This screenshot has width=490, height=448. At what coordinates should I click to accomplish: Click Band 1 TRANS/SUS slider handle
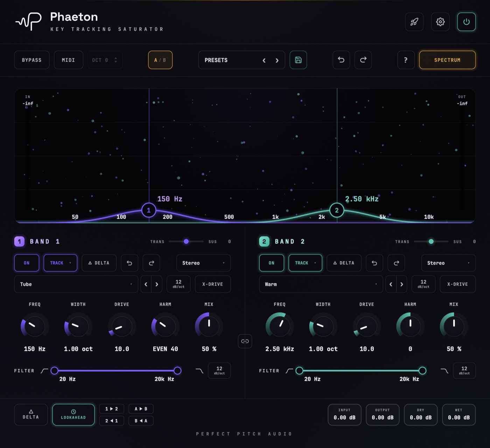tap(186, 241)
